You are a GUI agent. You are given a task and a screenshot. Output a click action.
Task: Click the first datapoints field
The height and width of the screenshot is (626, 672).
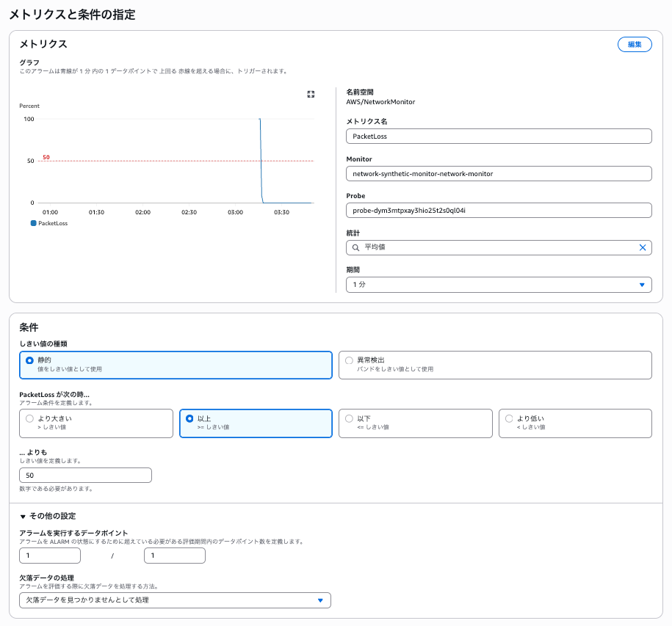tap(50, 556)
